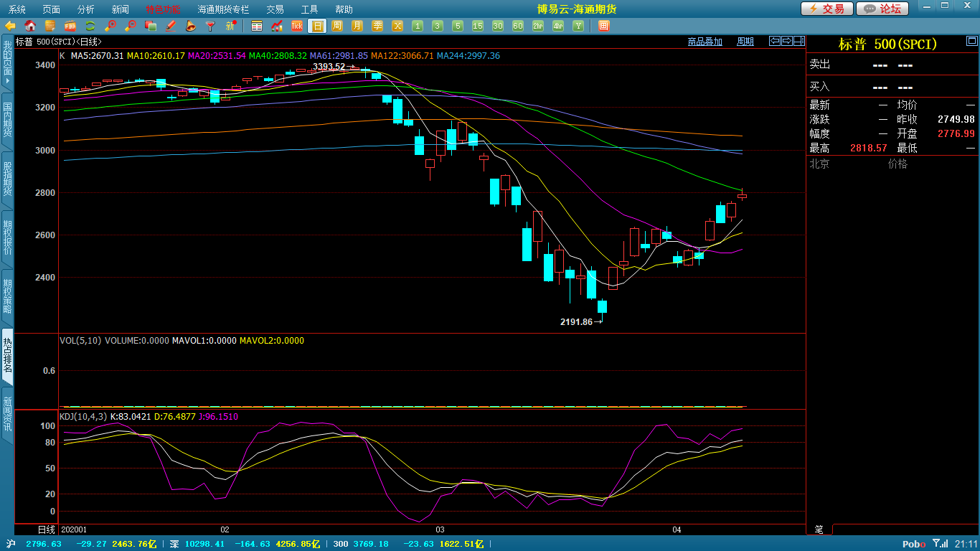Zoom in with the plus magnifier
980x551 pixels.
[110, 26]
